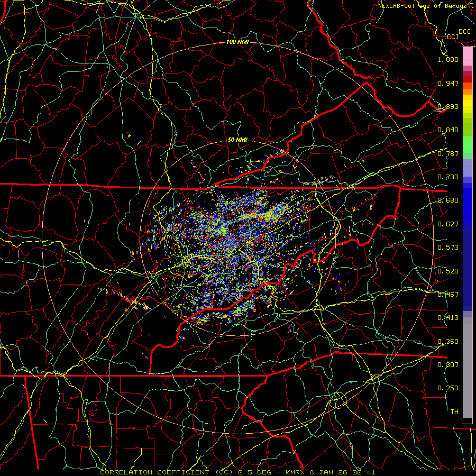Click the 0.840 scale value
Image resolution: width=476 pixels, height=476 pixels.
pyautogui.click(x=448, y=130)
